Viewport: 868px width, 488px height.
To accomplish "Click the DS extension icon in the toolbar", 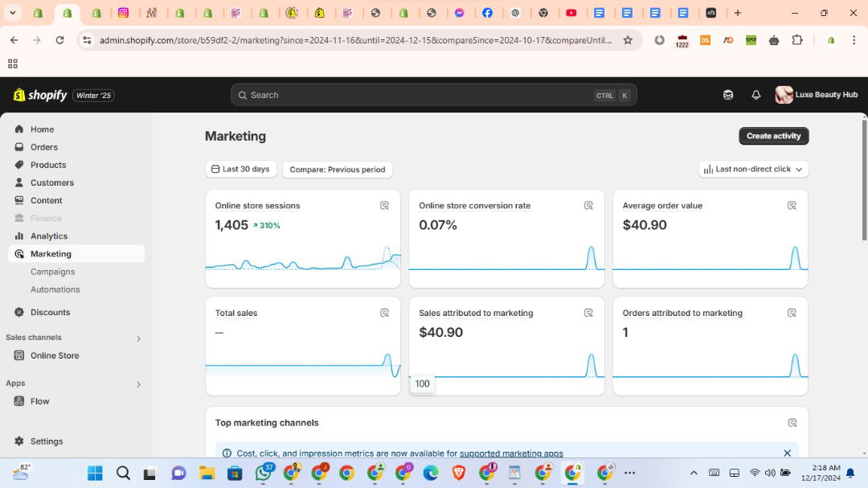I will click(705, 40).
